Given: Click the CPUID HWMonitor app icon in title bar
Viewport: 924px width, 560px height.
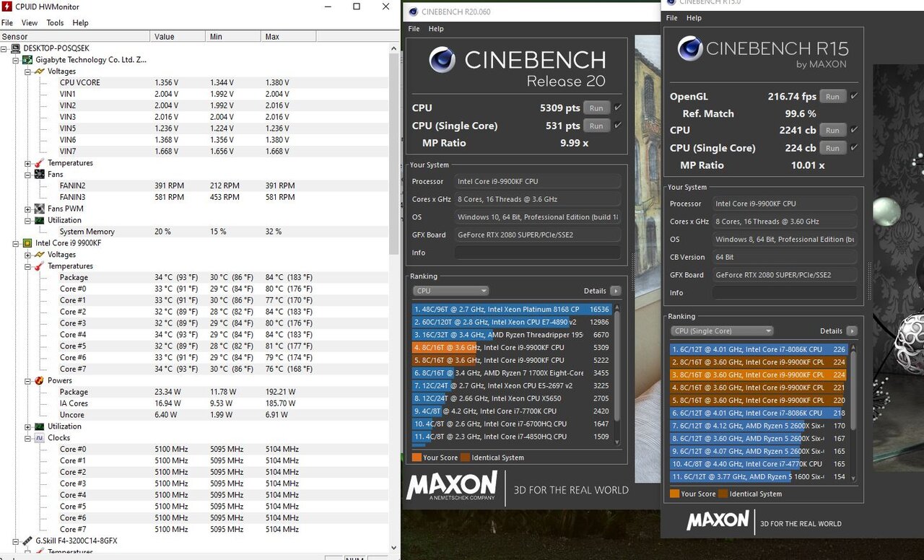Looking at the screenshot, I should (7, 6).
